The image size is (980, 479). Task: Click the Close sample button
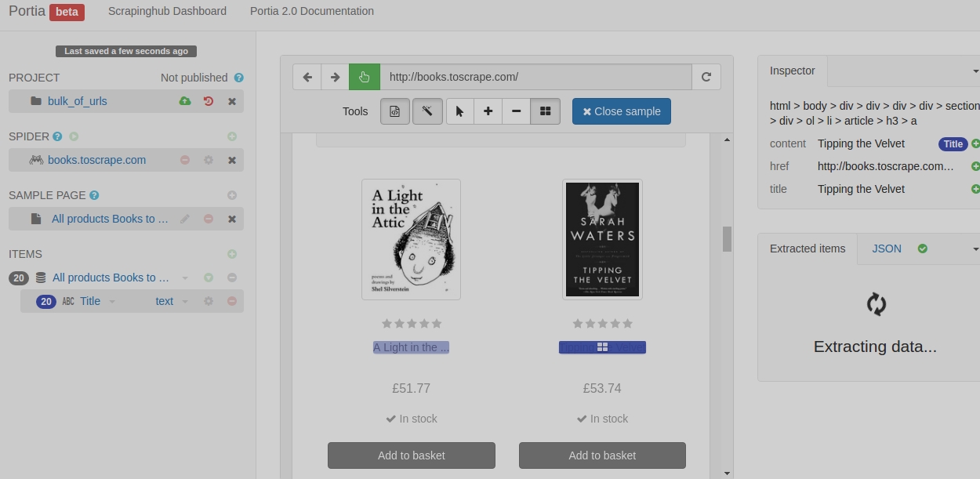(x=622, y=111)
